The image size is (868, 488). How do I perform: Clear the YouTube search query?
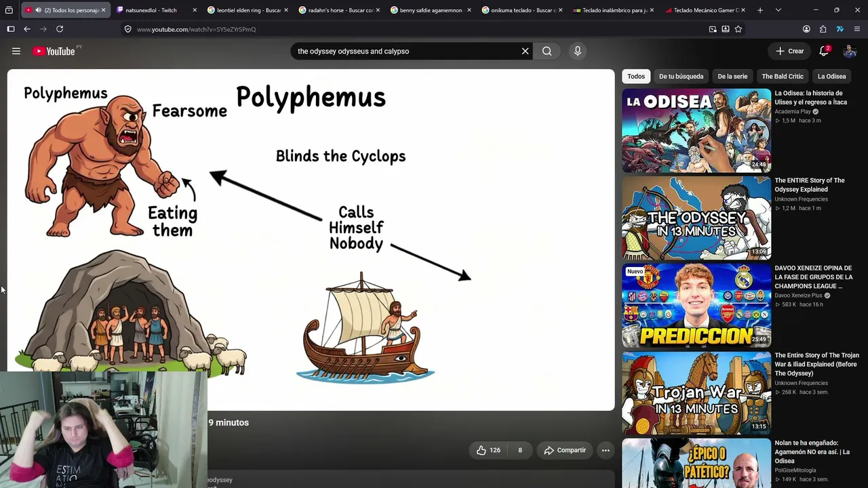[525, 51]
